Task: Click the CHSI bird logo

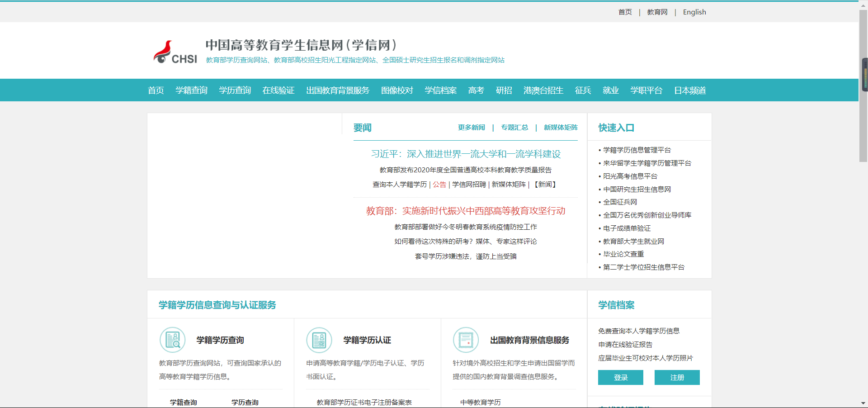Action: (175, 52)
